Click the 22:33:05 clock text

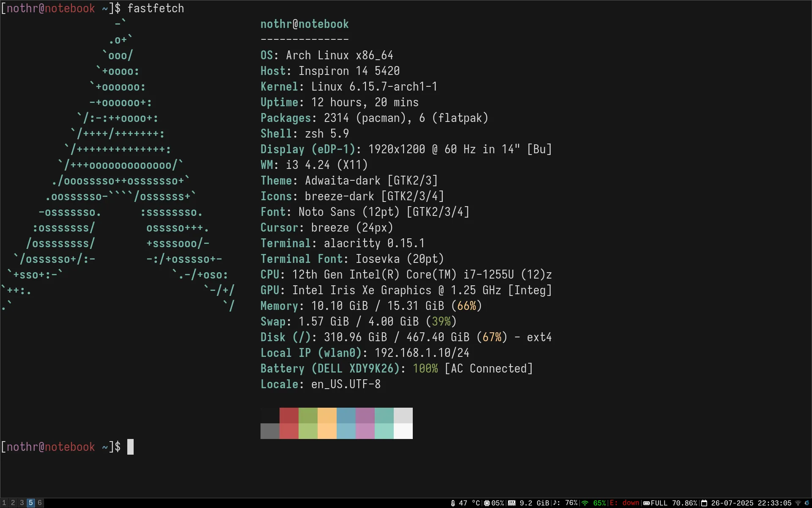tap(774, 503)
